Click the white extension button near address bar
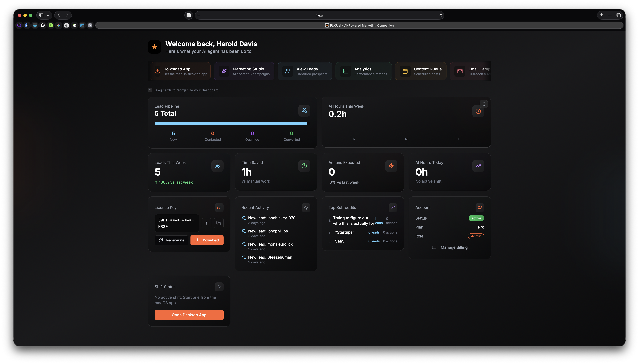The height and width of the screenshot is (364, 639). [x=189, y=15]
